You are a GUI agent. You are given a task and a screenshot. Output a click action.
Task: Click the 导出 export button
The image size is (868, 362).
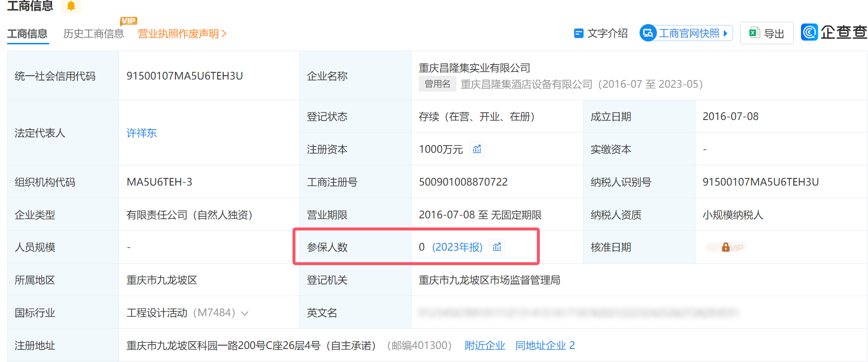pyautogui.click(x=767, y=33)
